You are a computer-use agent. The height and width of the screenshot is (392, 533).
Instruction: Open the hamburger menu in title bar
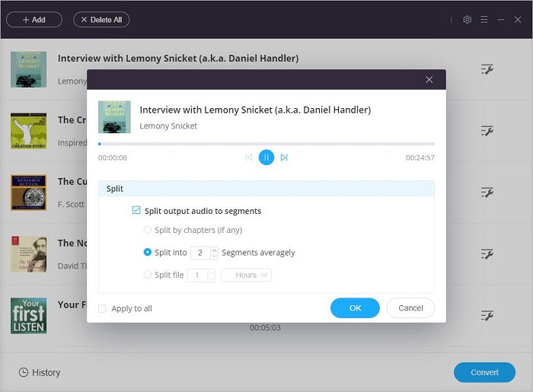[484, 20]
